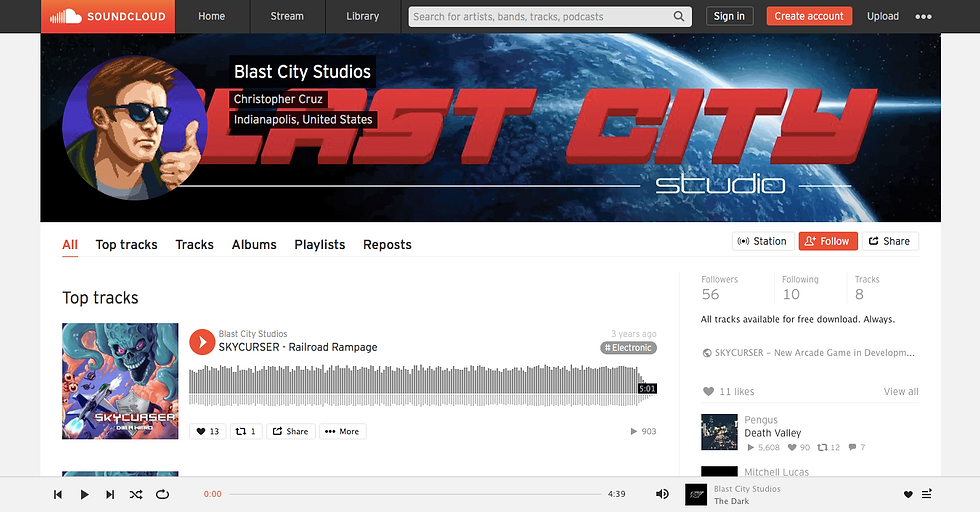The height and width of the screenshot is (512, 980).
Task: Click the volume speaker icon
Action: (x=662, y=494)
